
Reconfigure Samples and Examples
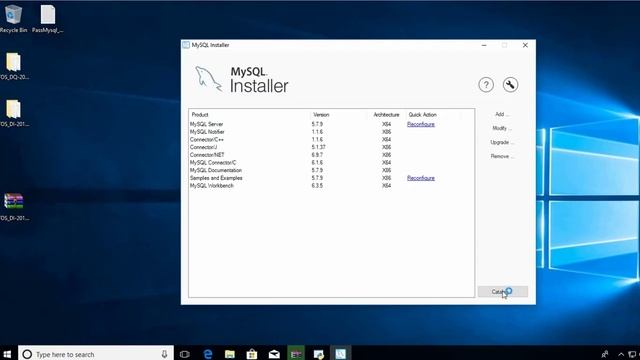(x=421, y=178)
